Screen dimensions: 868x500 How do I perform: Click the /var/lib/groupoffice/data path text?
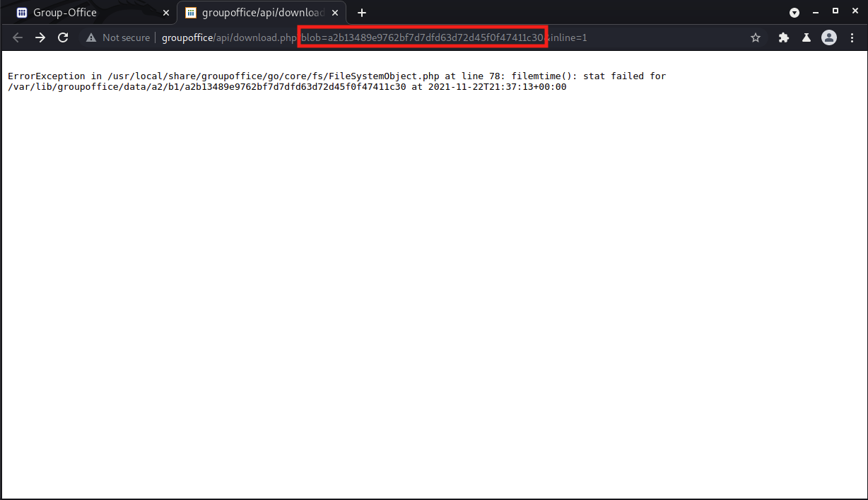206,87
